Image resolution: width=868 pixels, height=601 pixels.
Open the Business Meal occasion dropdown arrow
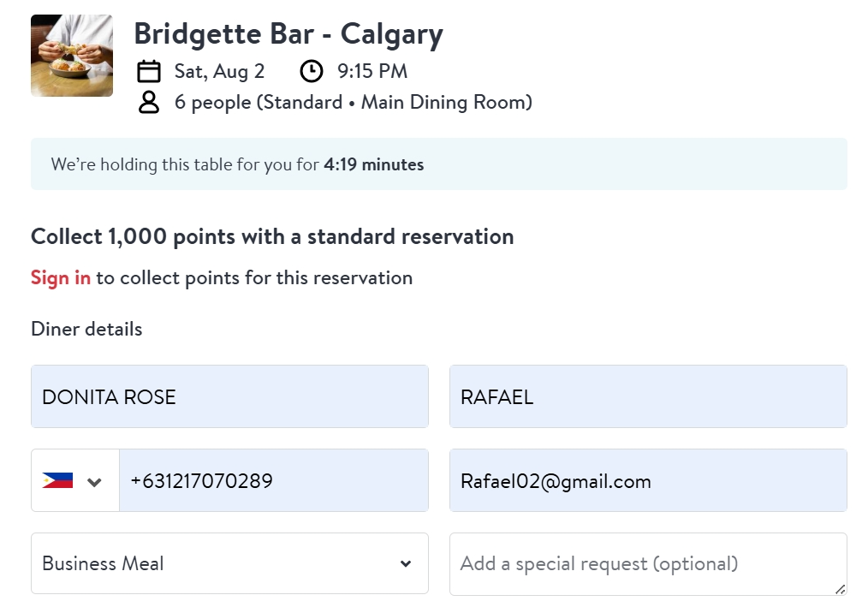[406, 564]
